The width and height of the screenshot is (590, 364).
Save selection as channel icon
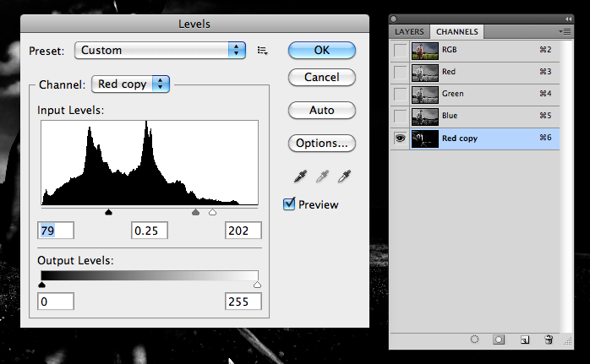499,340
